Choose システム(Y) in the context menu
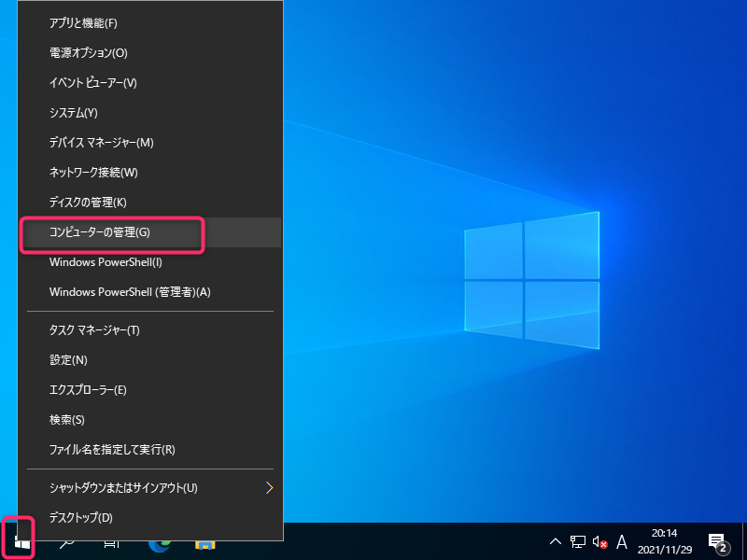The width and height of the screenshot is (747, 560). 150,113
